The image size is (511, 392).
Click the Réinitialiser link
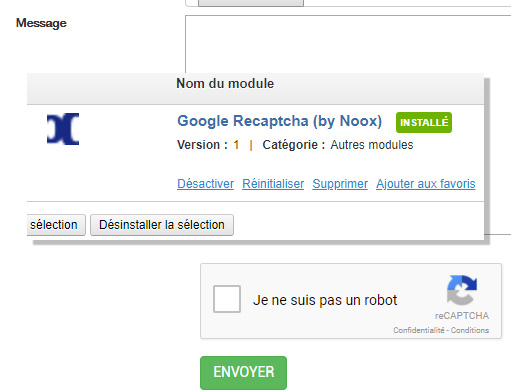[273, 184]
